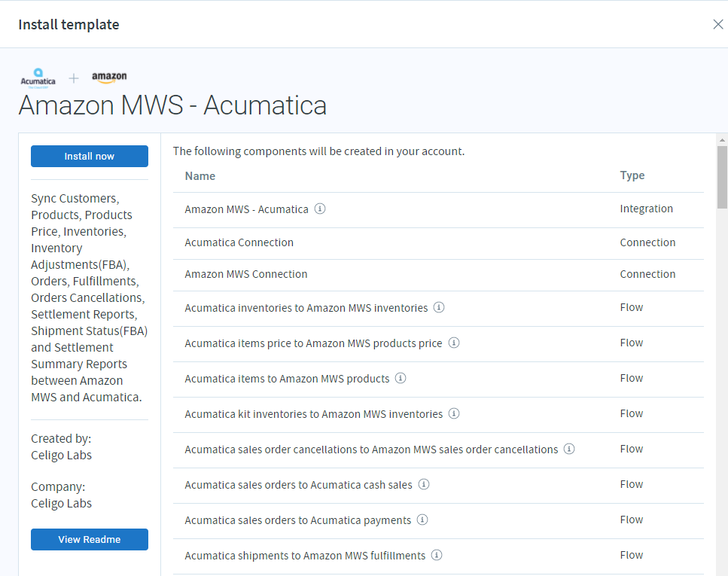The width and height of the screenshot is (728, 576).
Task: Open the View Readme button
Action: [x=90, y=539]
